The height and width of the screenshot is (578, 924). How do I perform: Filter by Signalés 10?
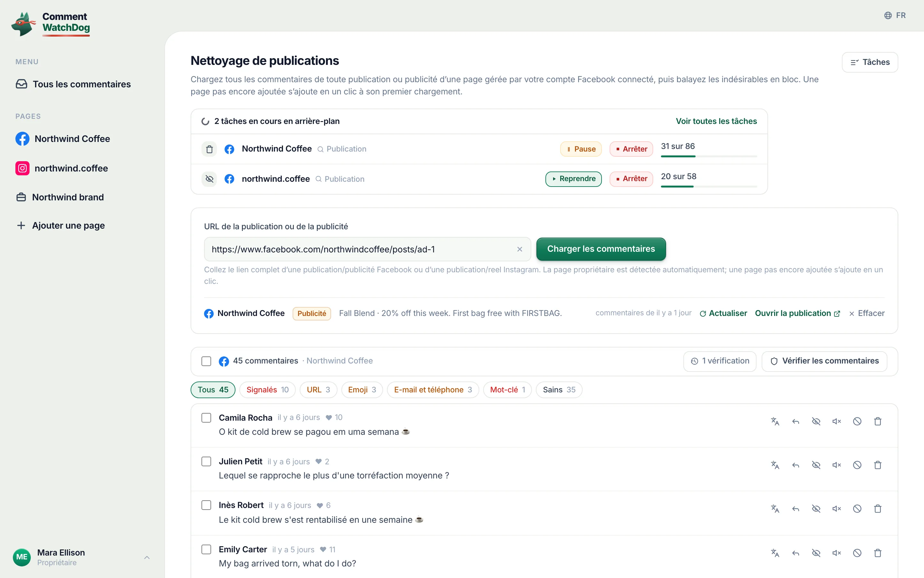click(x=267, y=390)
